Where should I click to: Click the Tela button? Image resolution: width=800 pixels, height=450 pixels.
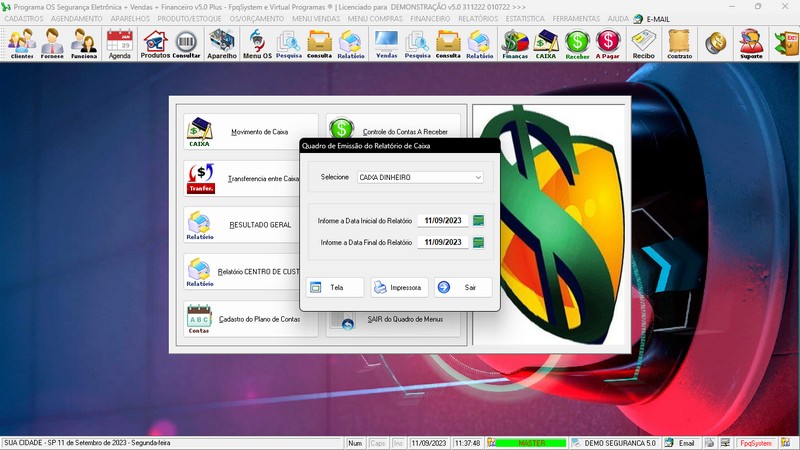click(x=335, y=287)
